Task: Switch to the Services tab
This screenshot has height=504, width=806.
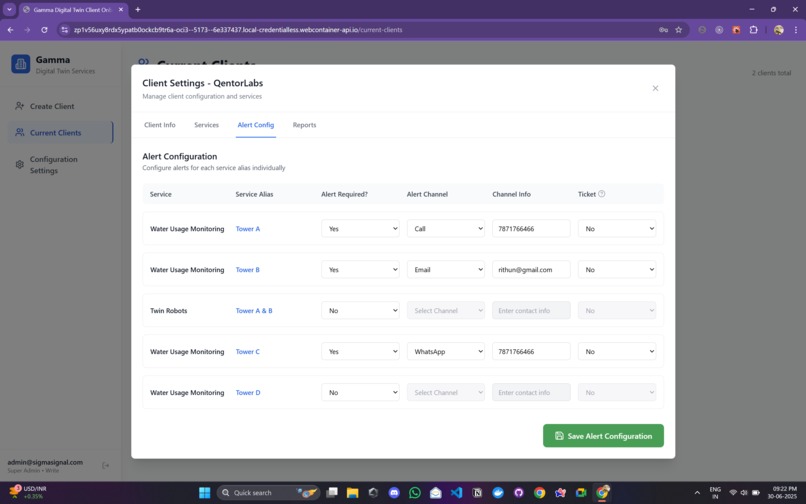Action: 207,125
